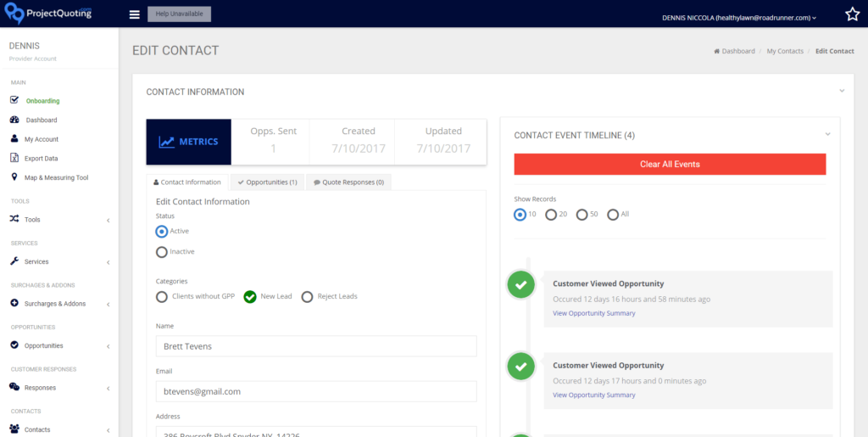Expand the Opportunities sidebar submenu arrow
Viewport: 868px width, 437px height.
point(108,347)
